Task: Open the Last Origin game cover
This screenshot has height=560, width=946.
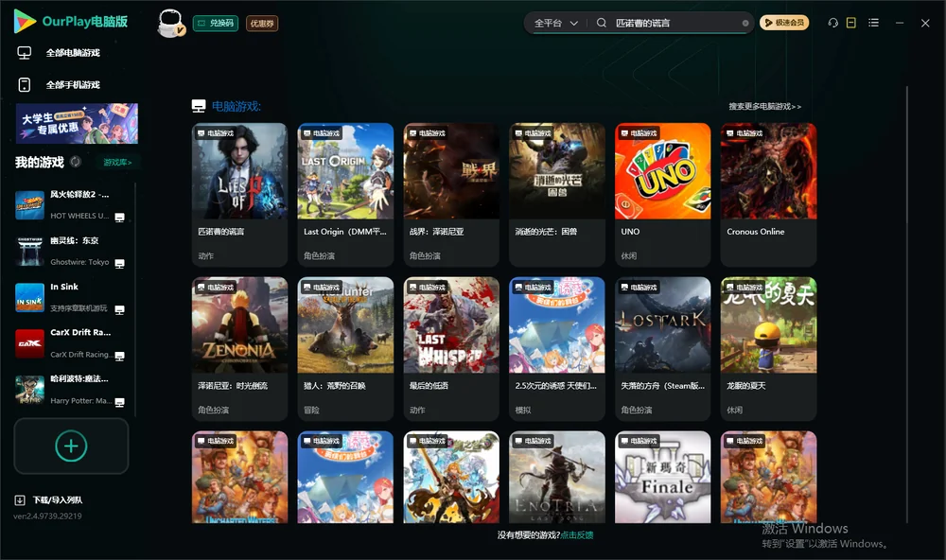Action: pos(345,171)
